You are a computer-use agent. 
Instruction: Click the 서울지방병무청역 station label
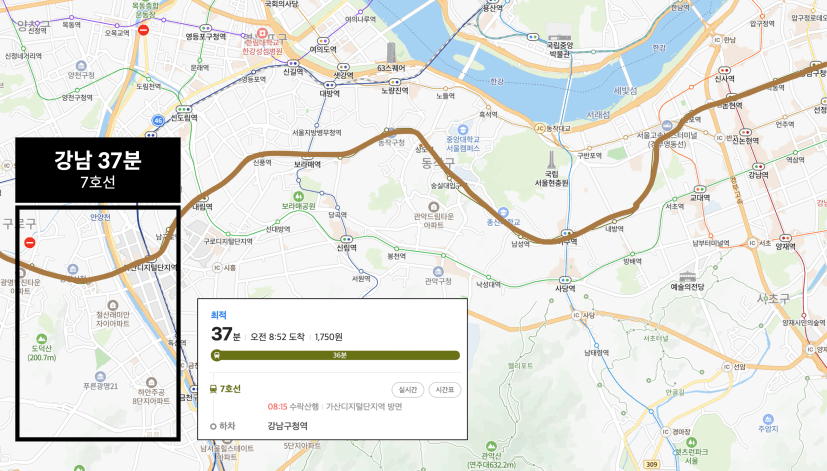(x=317, y=132)
